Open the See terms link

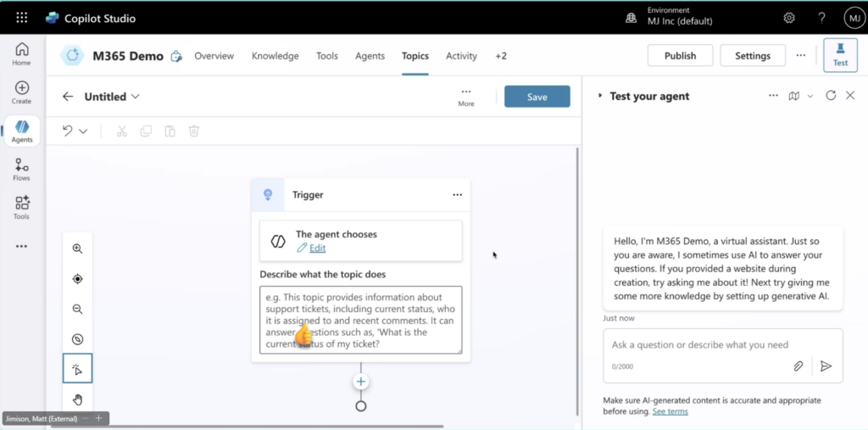pos(670,411)
